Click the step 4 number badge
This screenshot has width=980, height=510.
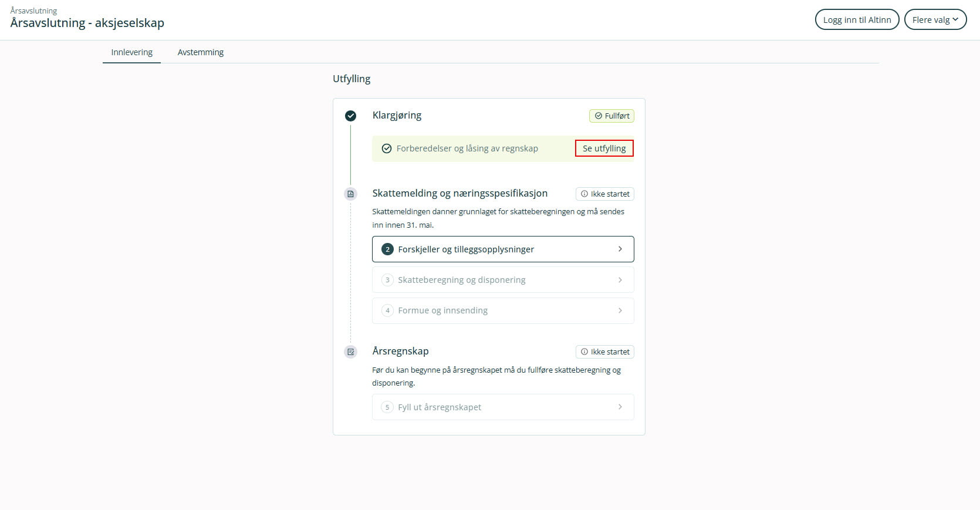387,310
